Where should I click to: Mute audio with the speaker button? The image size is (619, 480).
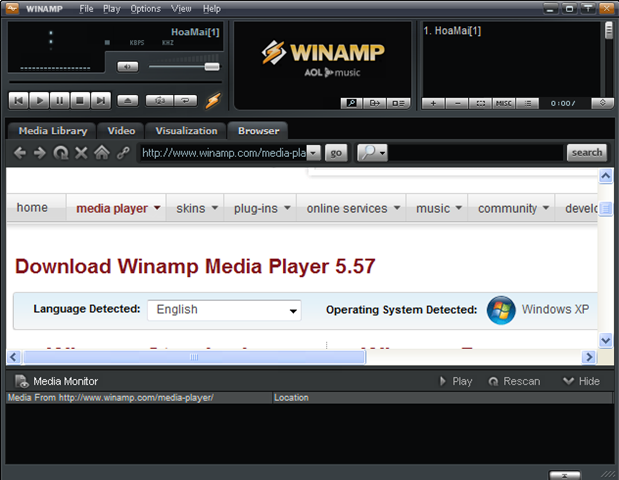click(128, 67)
